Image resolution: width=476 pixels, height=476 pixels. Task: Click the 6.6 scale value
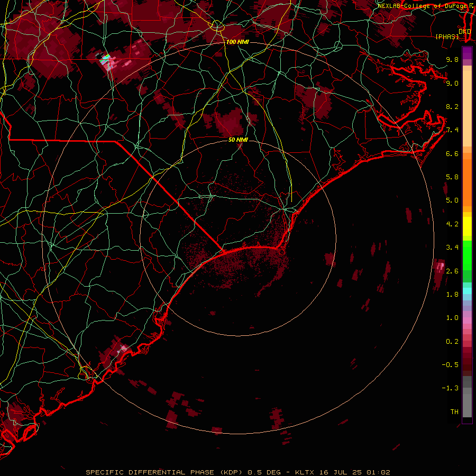[x=452, y=153]
